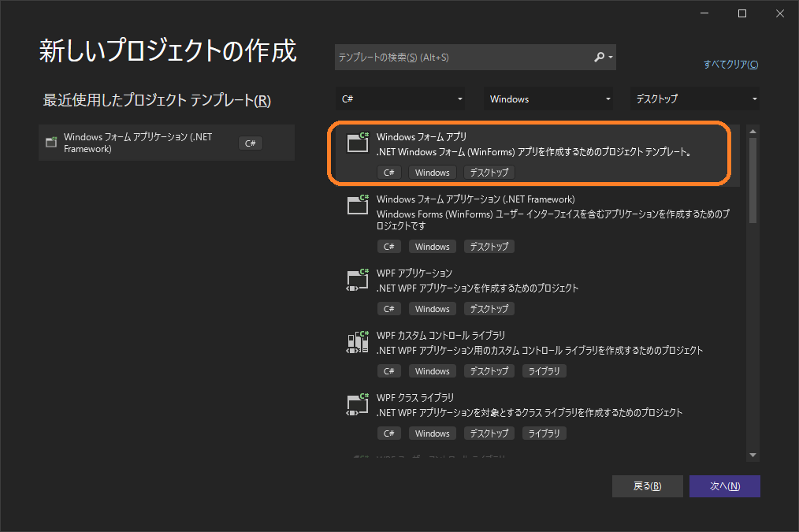Click Windows tag under Windows フォーム アプリ
The image size is (799, 532).
[x=432, y=173]
